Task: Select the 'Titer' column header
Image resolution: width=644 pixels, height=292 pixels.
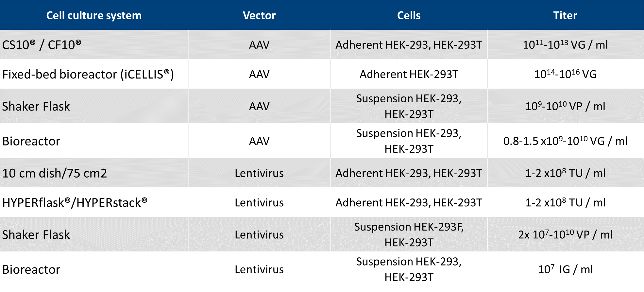Action: tap(565, 15)
